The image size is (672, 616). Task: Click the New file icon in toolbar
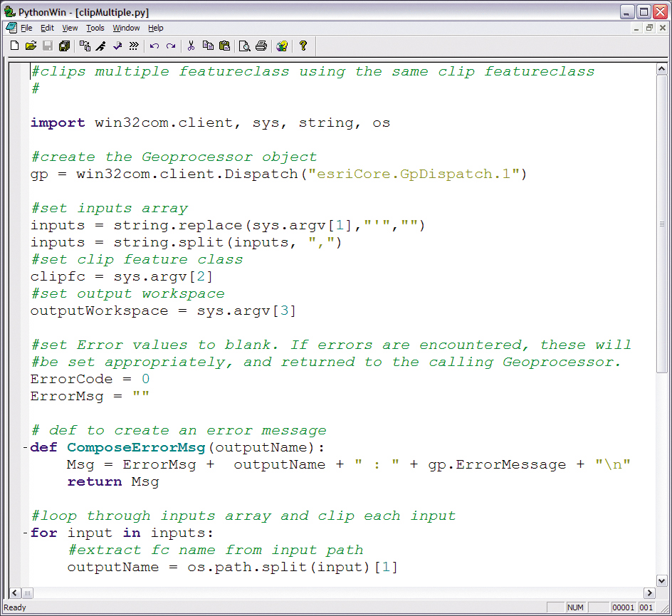[x=14, y=46]
